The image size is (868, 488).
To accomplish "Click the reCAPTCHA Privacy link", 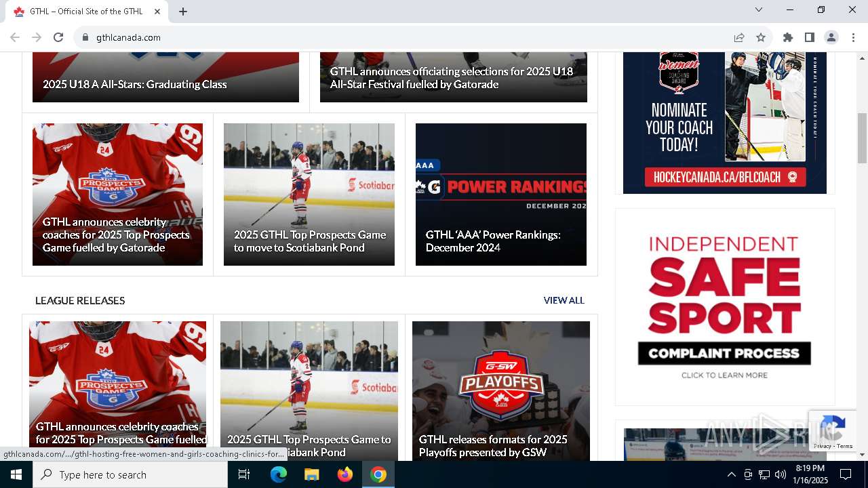I will [x=823, y=446].
